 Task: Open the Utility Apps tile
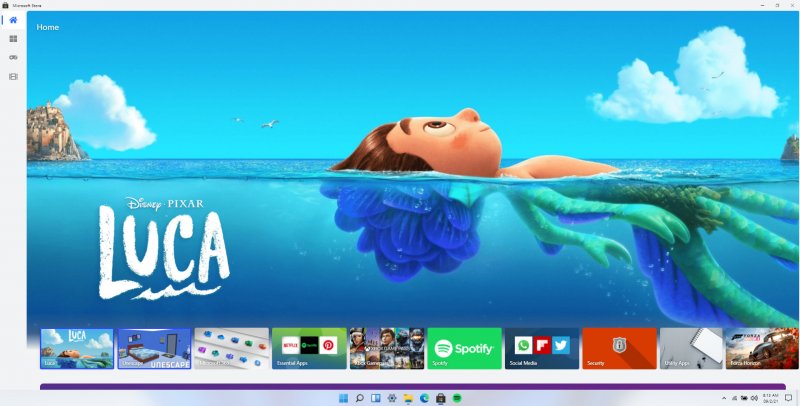click(691, 348)
